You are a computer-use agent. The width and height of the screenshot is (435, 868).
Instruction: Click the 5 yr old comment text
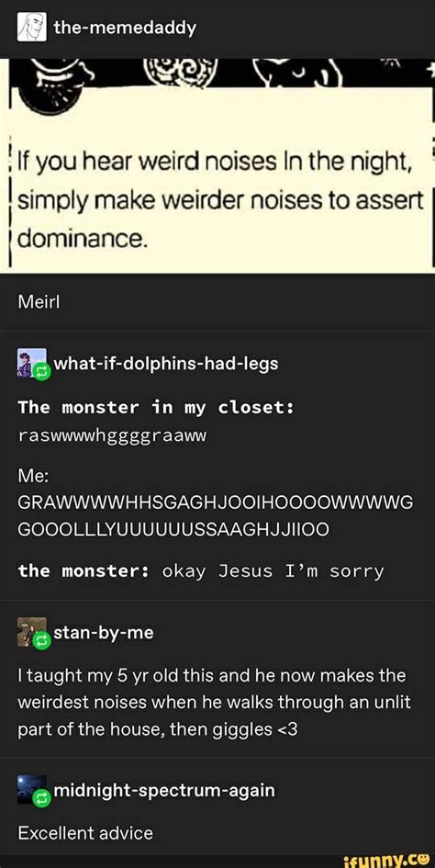212,704
